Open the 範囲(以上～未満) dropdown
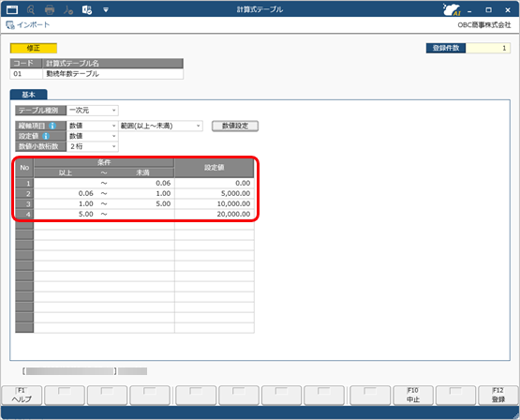The width and height of the screenshot is (520, 420). pos(161,126)
